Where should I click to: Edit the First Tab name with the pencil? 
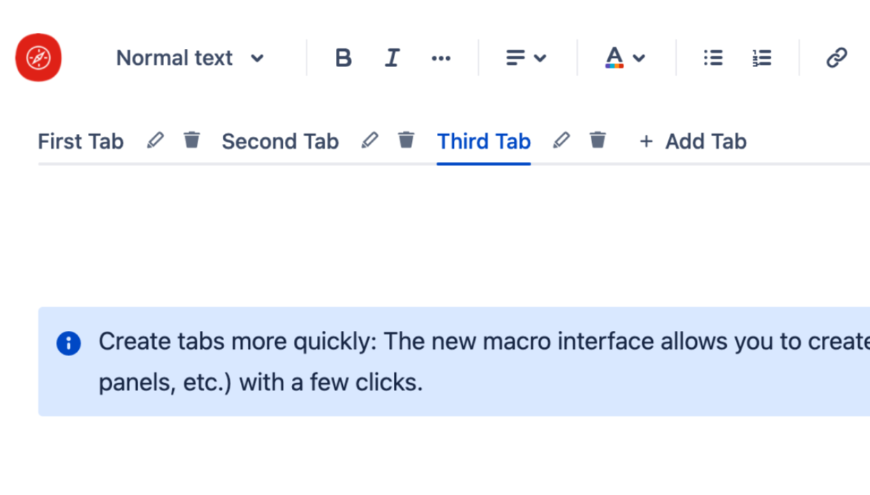point(155,140)
